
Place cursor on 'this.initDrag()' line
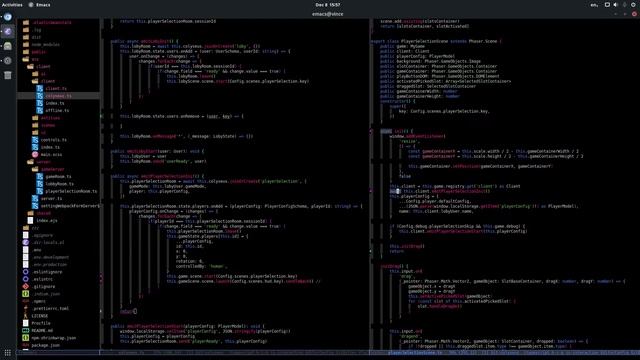point(407,247)
